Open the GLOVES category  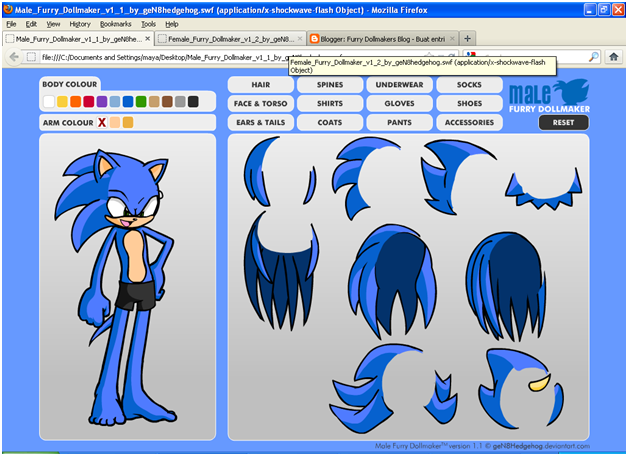point(399,104)
